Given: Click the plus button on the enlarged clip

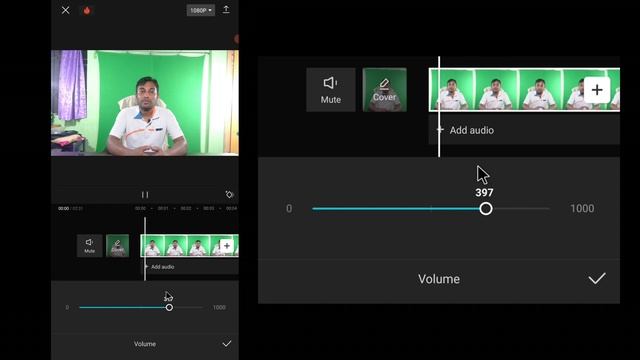Looking at the screenshot, I should coord(597,90).
